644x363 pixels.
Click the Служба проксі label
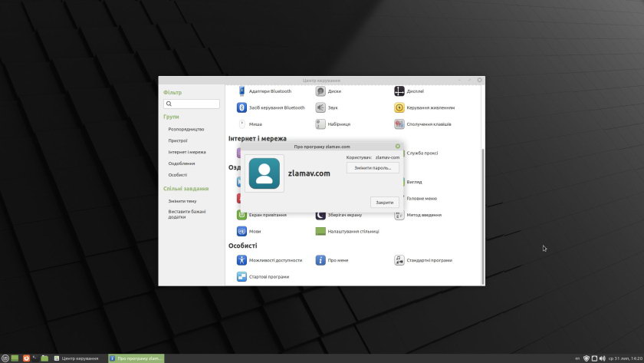pos(422,153)
